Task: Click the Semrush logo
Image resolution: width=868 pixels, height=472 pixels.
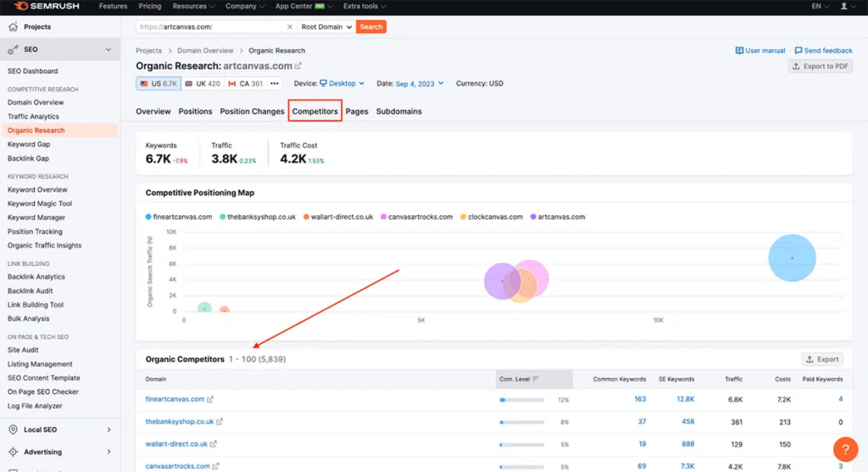Action: [x=47, y=6]
